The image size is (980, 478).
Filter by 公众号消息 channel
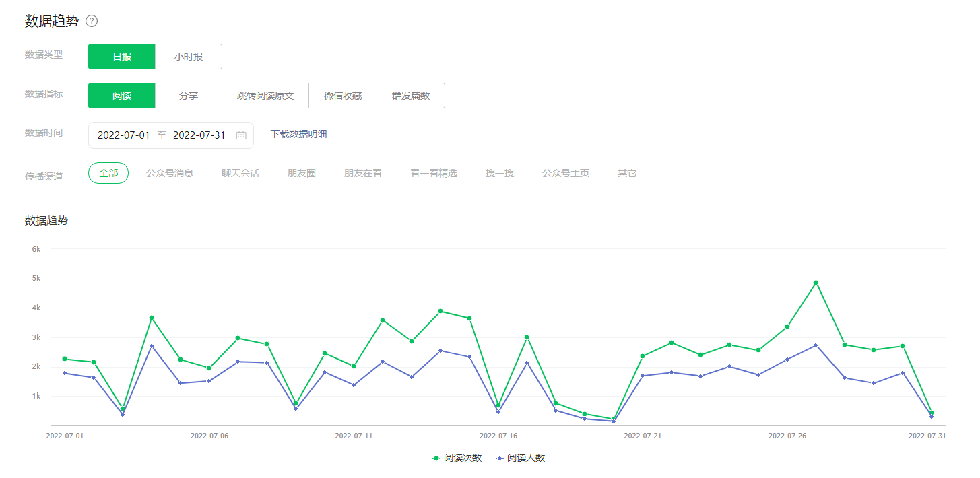pos(170,173)
